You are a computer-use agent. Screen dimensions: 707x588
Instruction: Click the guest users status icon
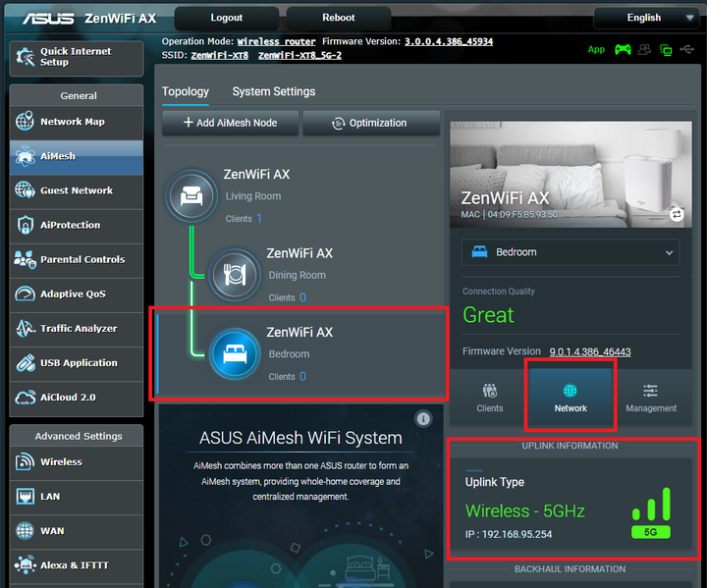point(644,50)
